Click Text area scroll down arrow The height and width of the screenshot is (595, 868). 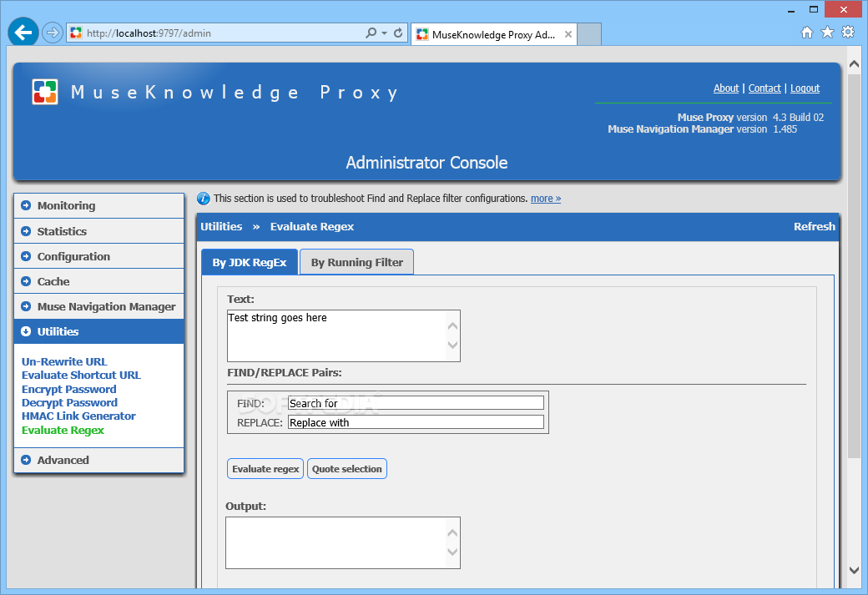coord(453,345)
